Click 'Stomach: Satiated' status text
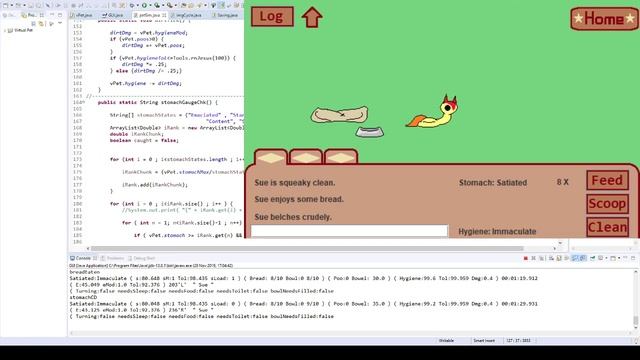The image size is (640, 360). click(x=493, y=182)
